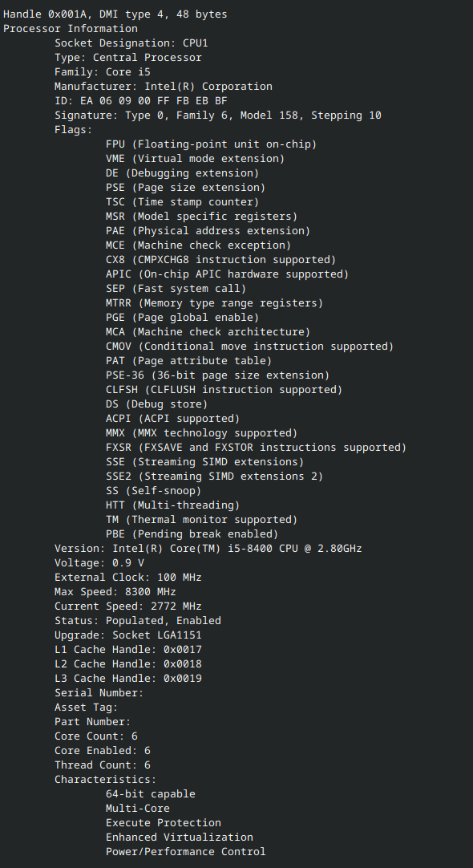This screenshot has width=473, height=868.
Task: Click the CMOV conditional move flag
Action: pyautogui.click(x=249, y=346)
